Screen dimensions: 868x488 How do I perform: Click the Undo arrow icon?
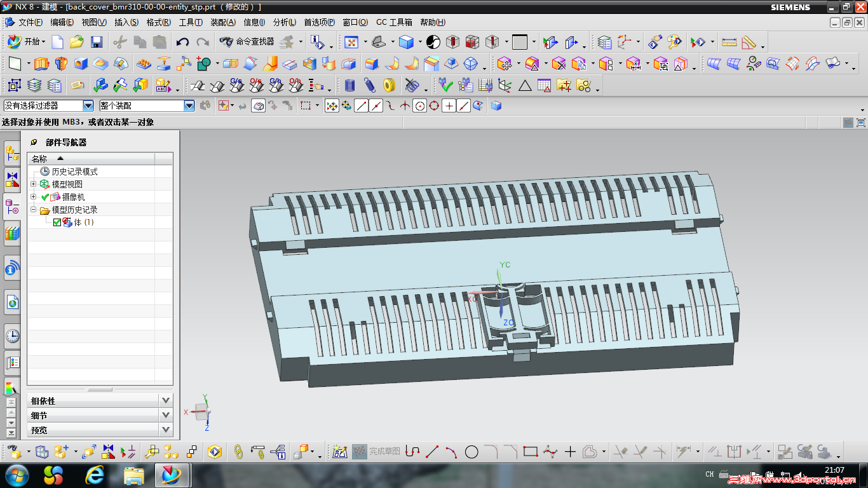[183, 43]
